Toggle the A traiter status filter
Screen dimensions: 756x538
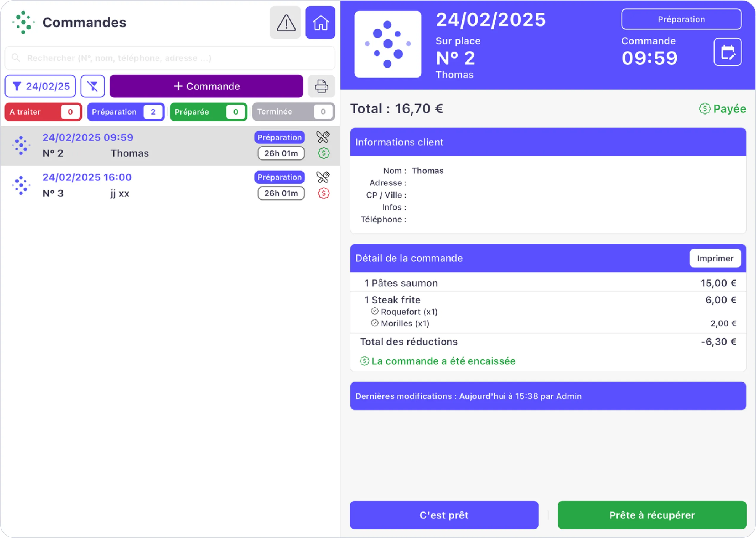[43, 112]
